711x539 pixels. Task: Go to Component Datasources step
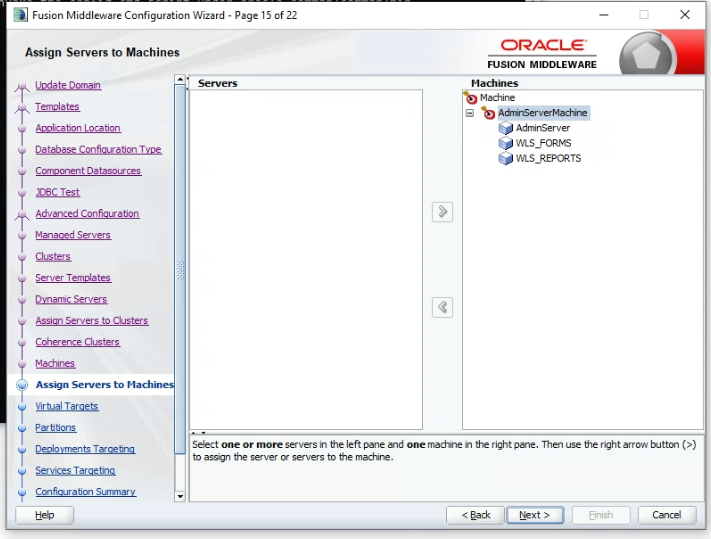click(88, 171)
